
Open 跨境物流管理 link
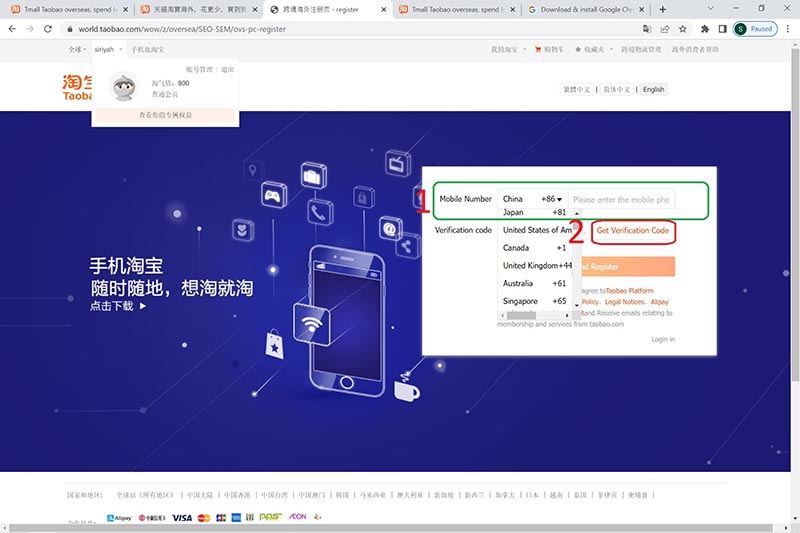coord(641,49)
